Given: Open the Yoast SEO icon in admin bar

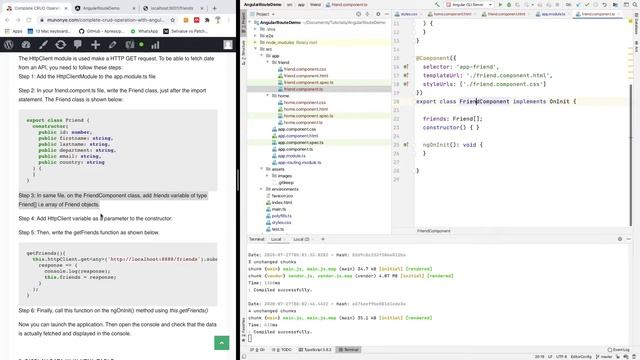Looking at the screenshot, I should pos(130,45).
